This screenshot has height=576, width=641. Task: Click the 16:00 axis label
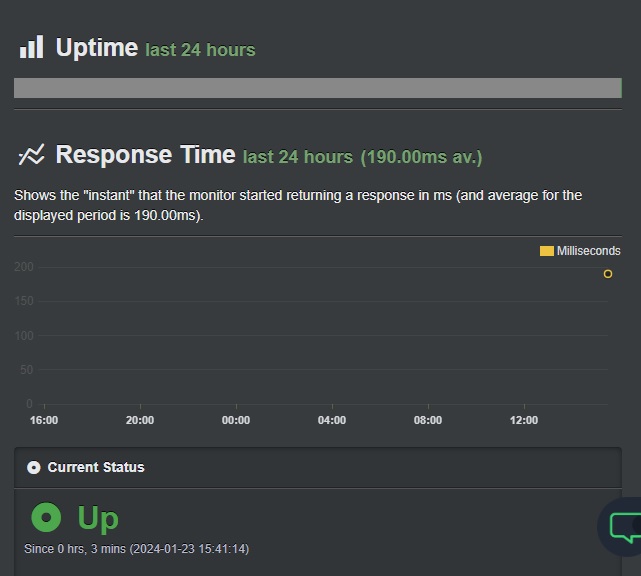44,420
